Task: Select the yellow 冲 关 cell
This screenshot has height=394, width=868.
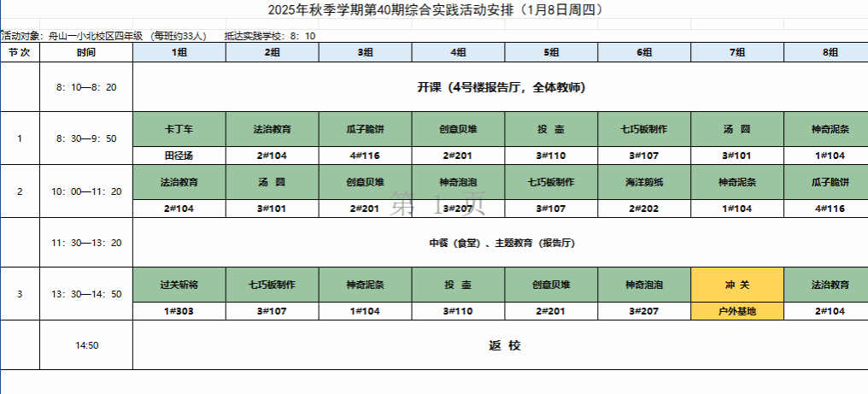Action: tap(737, 285)
